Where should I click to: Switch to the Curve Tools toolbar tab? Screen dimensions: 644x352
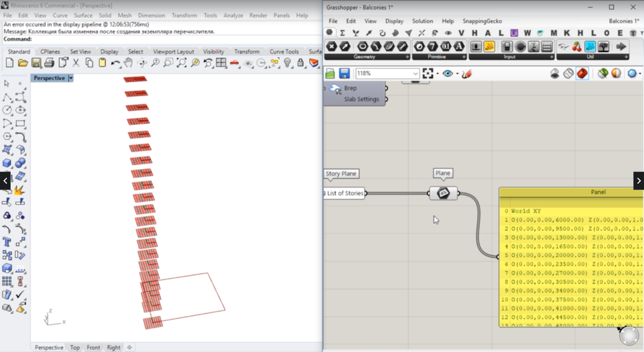pyautogui.click(x=284, y=52)
